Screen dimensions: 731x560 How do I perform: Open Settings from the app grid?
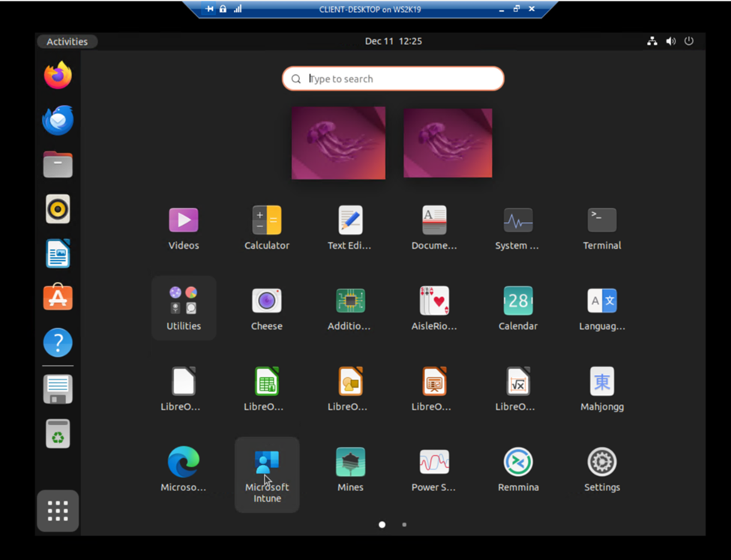(602, 469)
